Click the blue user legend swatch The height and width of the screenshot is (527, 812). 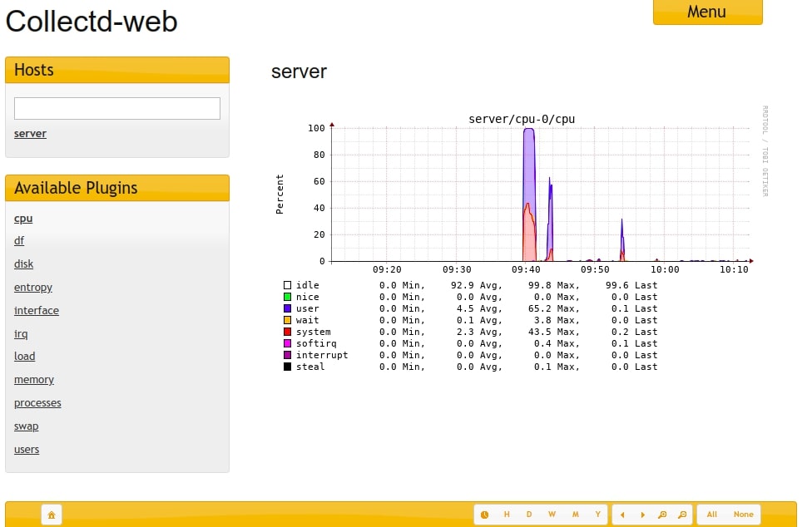tap(287, 308)
